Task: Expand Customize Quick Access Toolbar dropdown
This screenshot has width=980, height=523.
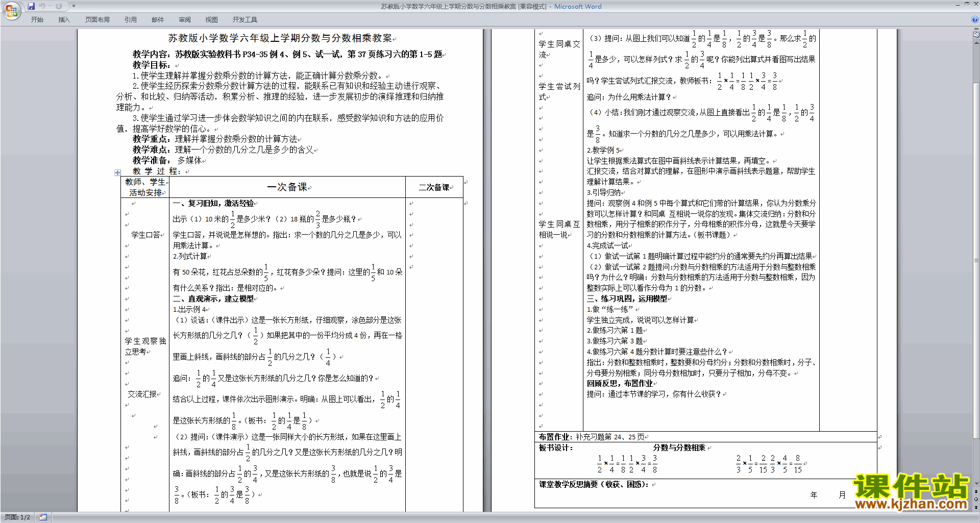Action: point(73,6)
